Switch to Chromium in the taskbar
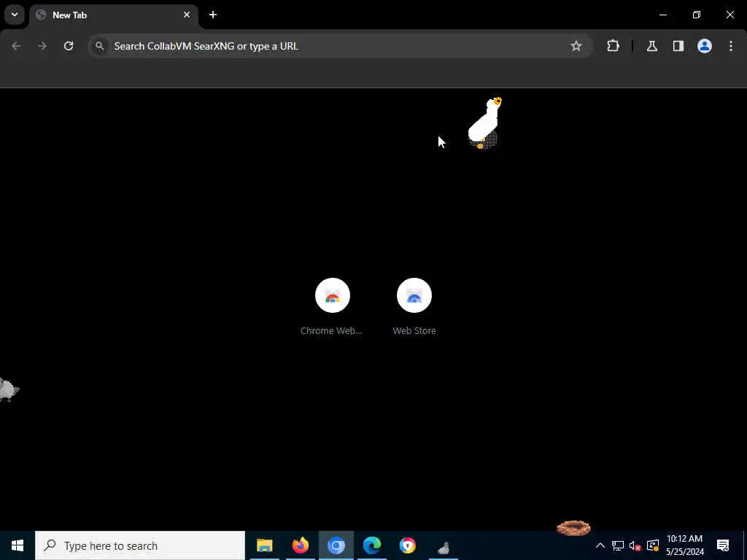Image resolution: width=747 pixels, height=560 pixels. coord(336,545)
